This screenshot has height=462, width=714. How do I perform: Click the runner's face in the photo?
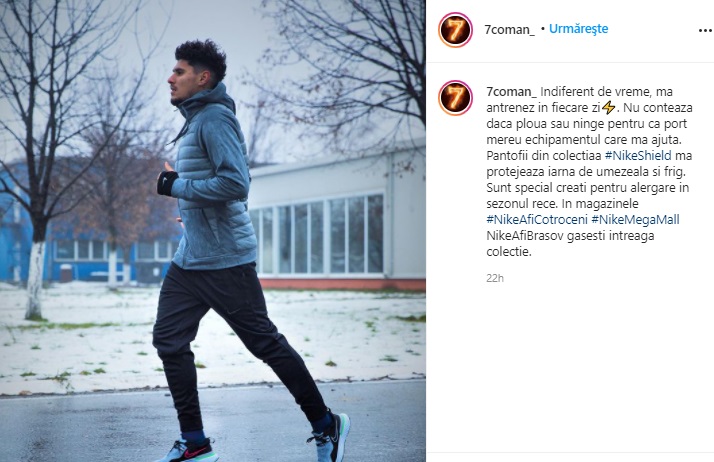181,81
